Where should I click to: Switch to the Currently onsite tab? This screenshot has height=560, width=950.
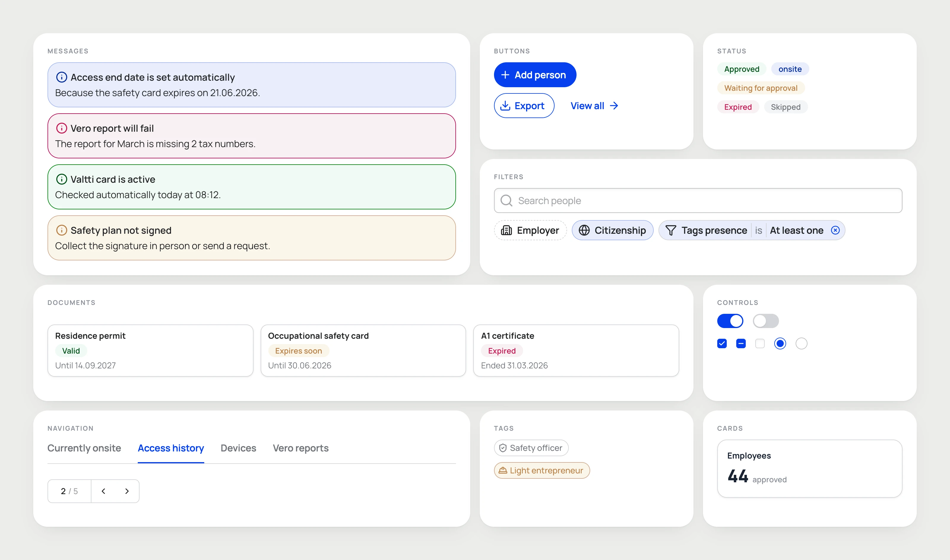[84, 448]
